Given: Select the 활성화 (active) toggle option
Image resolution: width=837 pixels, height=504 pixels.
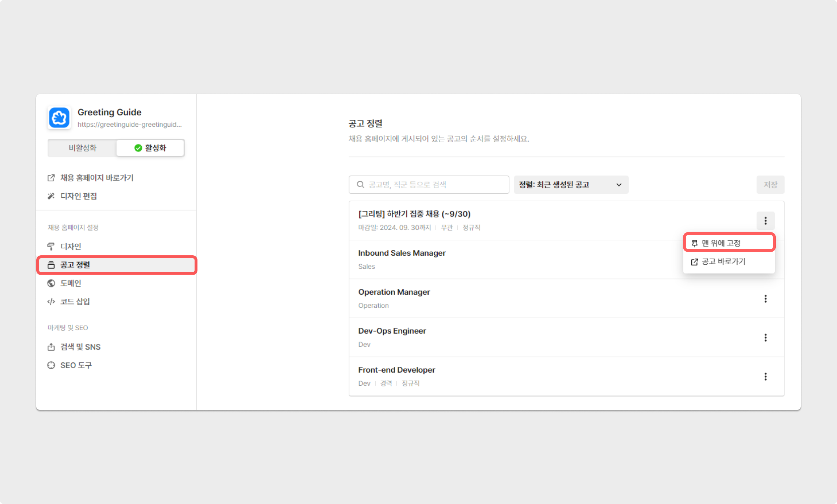Looking at the screenshot, I should [x=150, y=148].
